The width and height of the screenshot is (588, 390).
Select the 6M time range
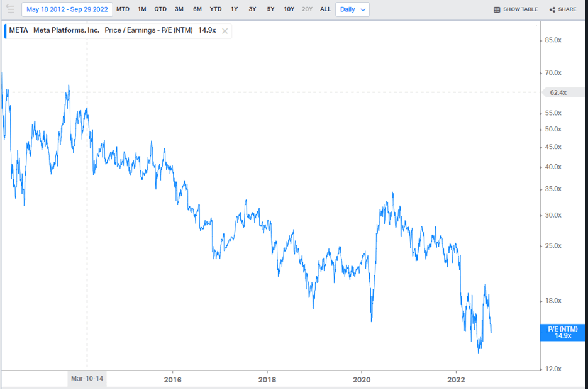pyautogui.click(x=197, y=9)
